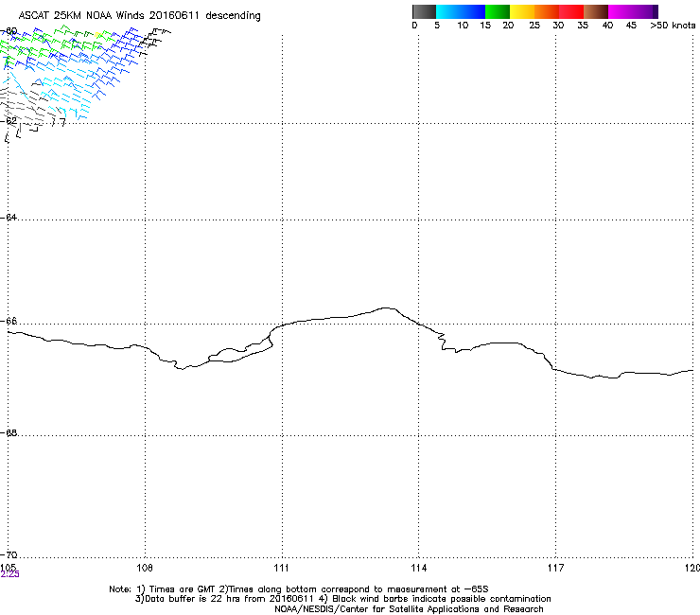Click the '>50 knots' legend label
700x615 pixels.
tap(673, 26)
